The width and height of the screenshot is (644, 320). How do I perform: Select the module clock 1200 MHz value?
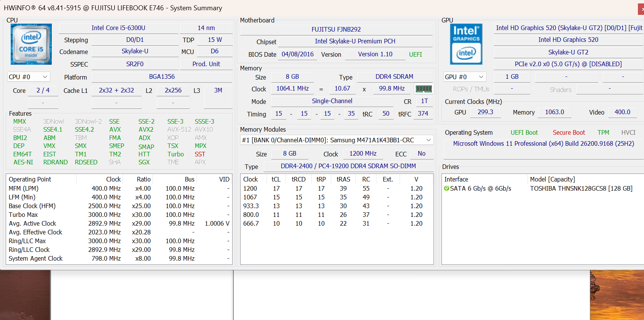coord(363,153)
